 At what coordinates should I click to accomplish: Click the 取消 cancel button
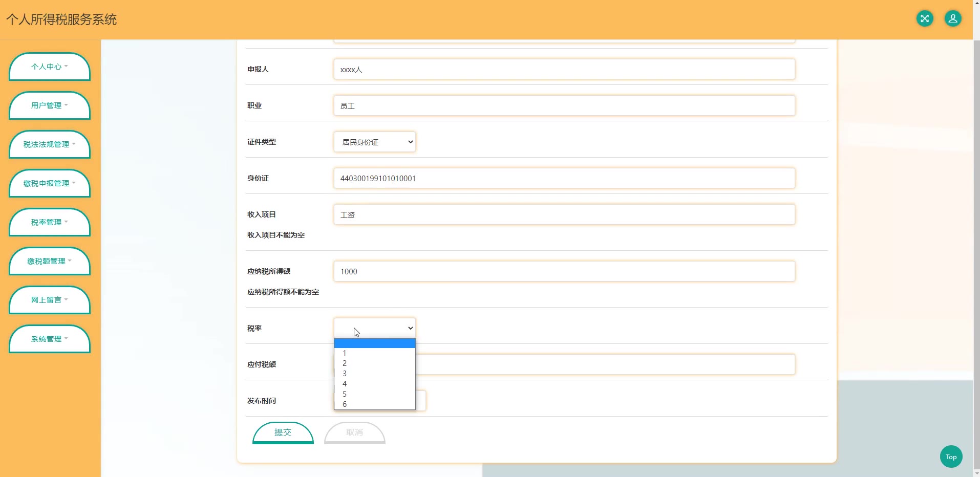(354, 432)
